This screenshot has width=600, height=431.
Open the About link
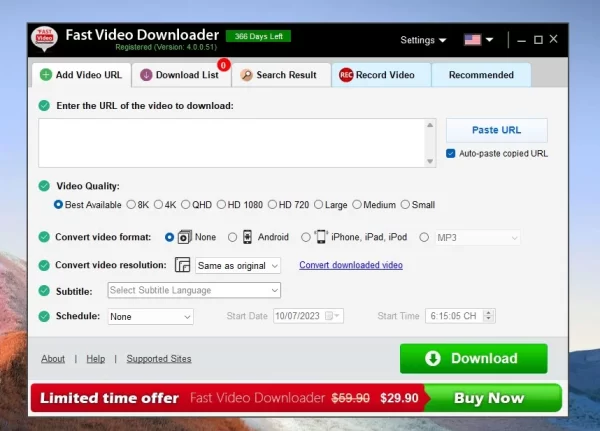(53, 359)
